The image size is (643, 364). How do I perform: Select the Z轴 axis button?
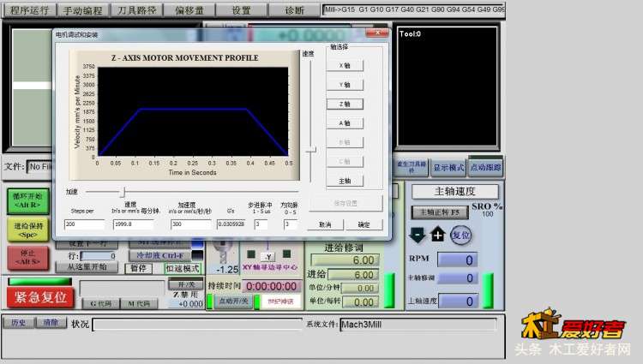tap(345, 104)
